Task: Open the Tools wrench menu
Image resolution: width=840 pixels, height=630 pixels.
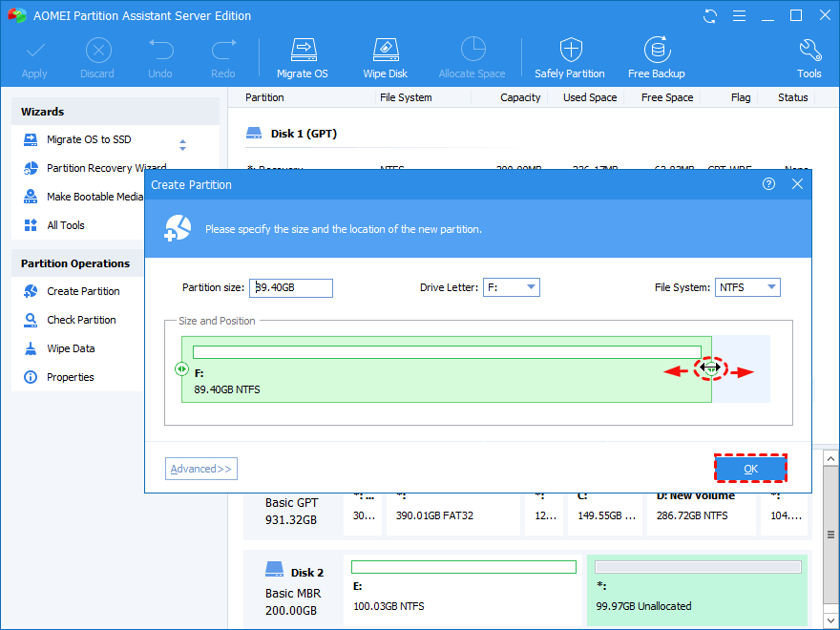Action: tap(808, 58)
